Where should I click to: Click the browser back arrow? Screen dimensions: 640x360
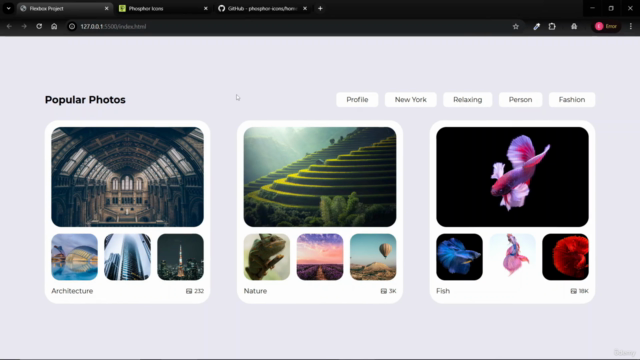(9, 26)
